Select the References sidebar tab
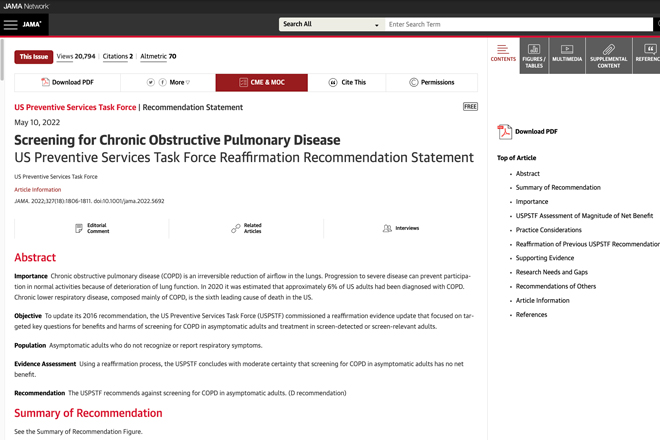 coord(647,56)
